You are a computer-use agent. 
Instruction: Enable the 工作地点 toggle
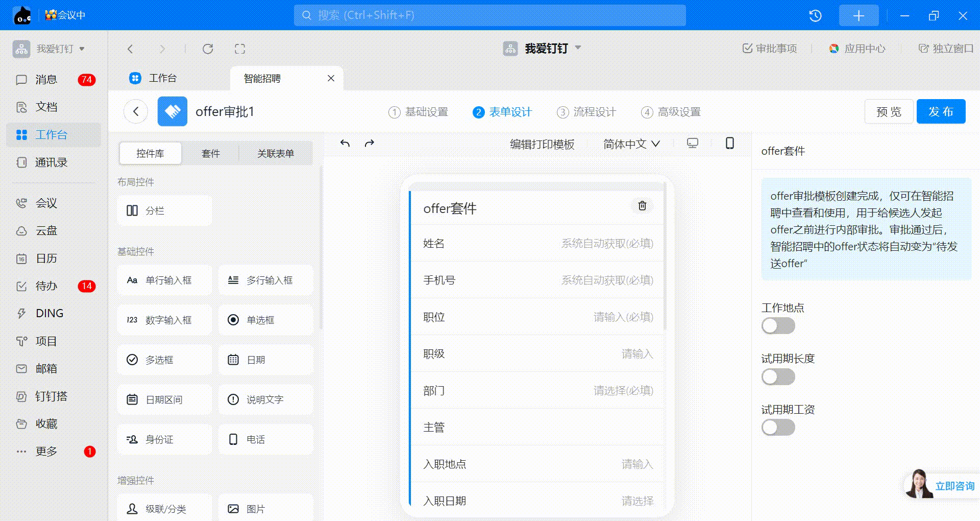tap(778, 325)
